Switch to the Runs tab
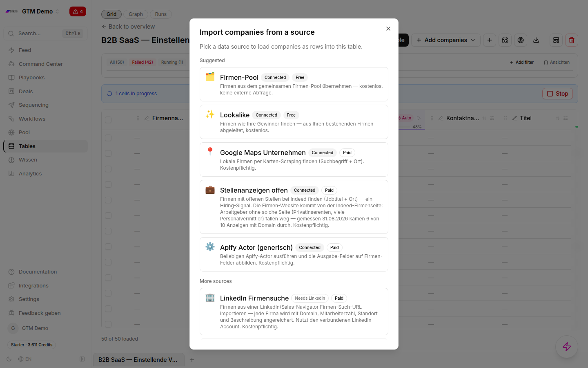The image size is (588, 368). point(161,14)
